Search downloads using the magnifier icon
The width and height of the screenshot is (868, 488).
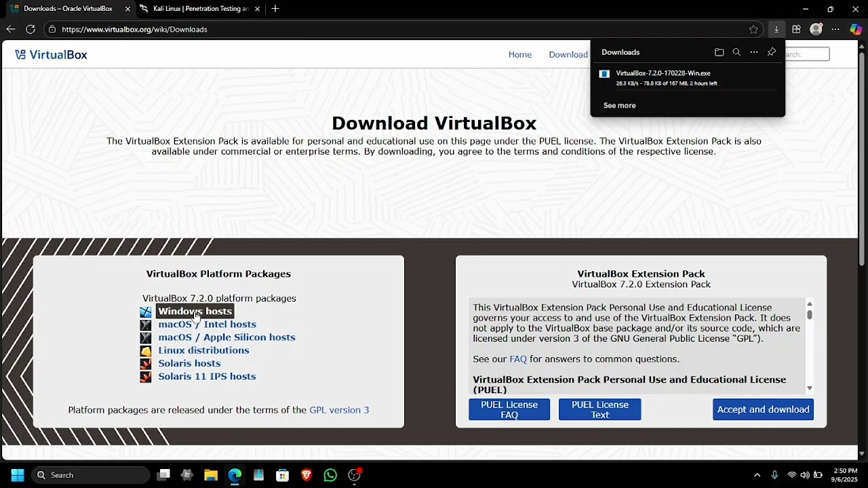pos(736,52)
